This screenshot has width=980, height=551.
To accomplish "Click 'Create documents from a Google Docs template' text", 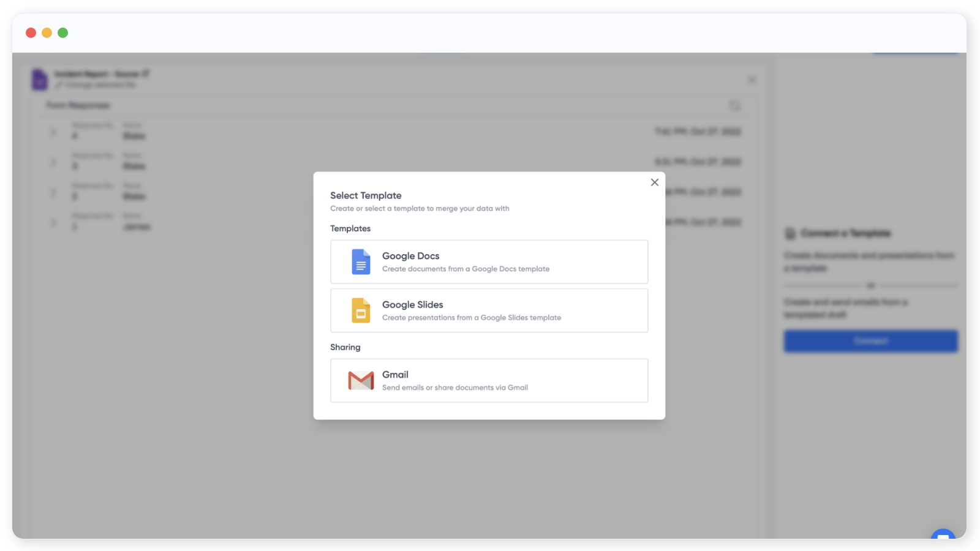I will pyautogui.click(x=466, y=269).
